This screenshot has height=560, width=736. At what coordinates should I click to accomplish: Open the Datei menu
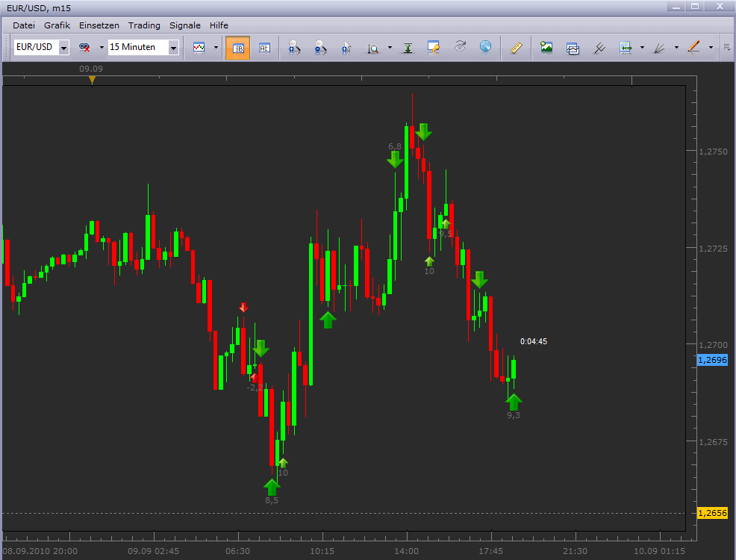click(x=24, y=25)
